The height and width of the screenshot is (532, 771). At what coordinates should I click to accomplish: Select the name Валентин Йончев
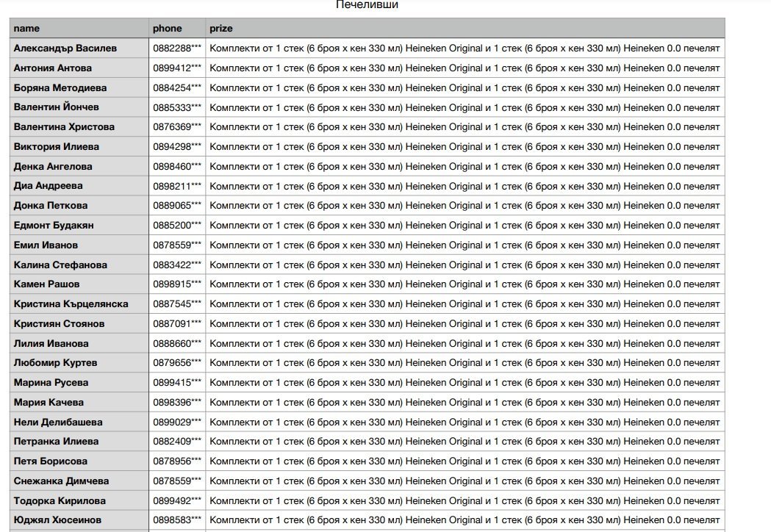click(x=57, y=107)
